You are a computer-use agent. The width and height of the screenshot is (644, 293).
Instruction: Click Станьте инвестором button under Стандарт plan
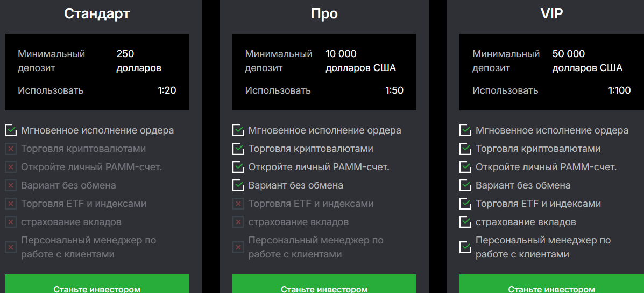[x=97, y=284]
